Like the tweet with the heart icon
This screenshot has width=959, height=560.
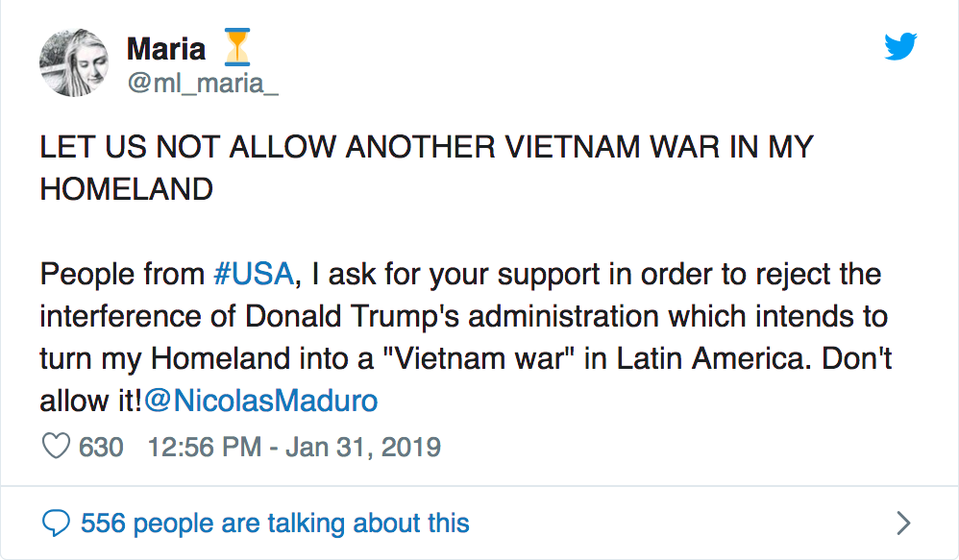click(57, 447)
